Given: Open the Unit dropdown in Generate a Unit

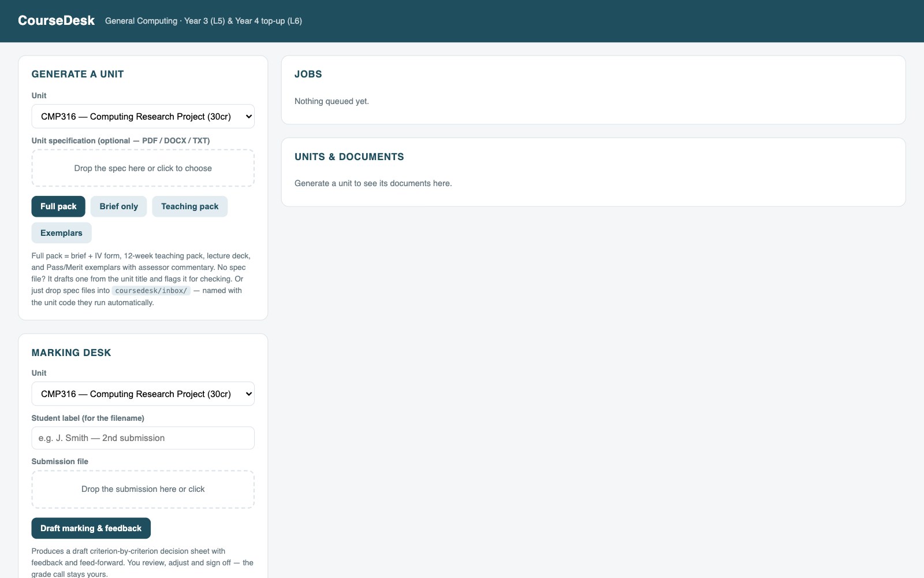Looking at the screenshot, I should tap(143, 116).
